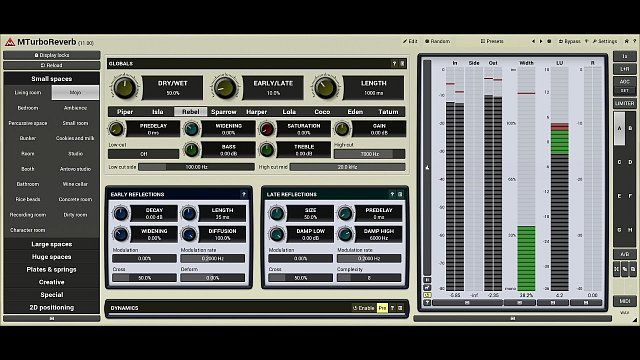
Task: Choose the Bathroom preset
Action: (28, 184)
